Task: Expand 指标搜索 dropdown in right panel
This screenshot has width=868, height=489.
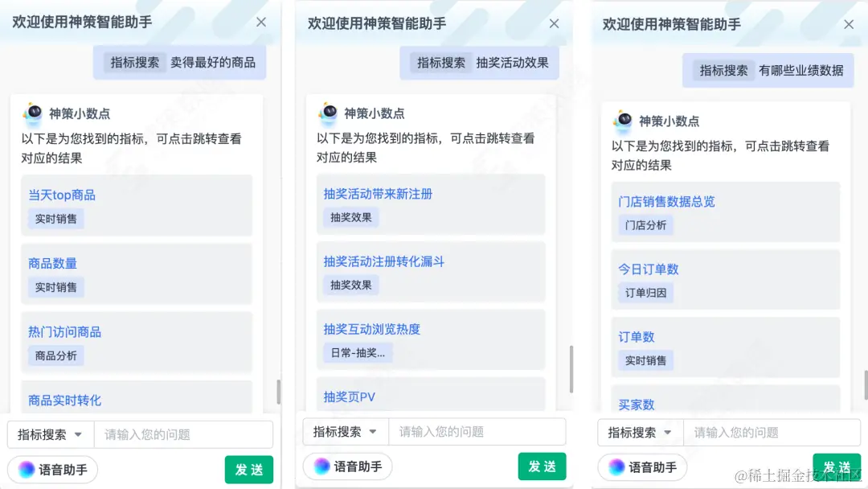Action: point(641,433)
